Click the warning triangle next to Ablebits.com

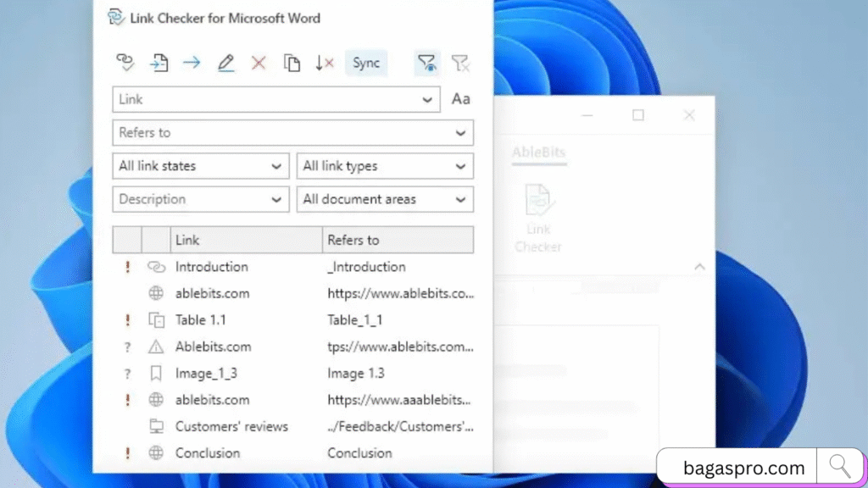tap(156, 347)
